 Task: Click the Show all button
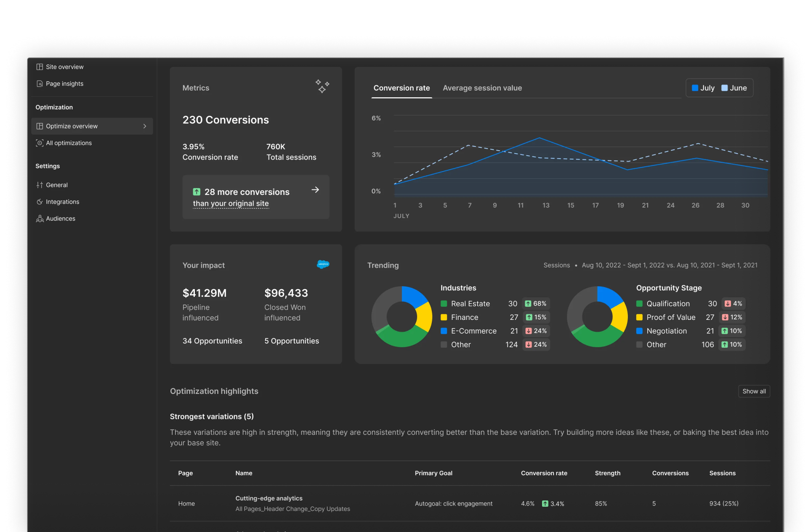(x=754, y=391)
